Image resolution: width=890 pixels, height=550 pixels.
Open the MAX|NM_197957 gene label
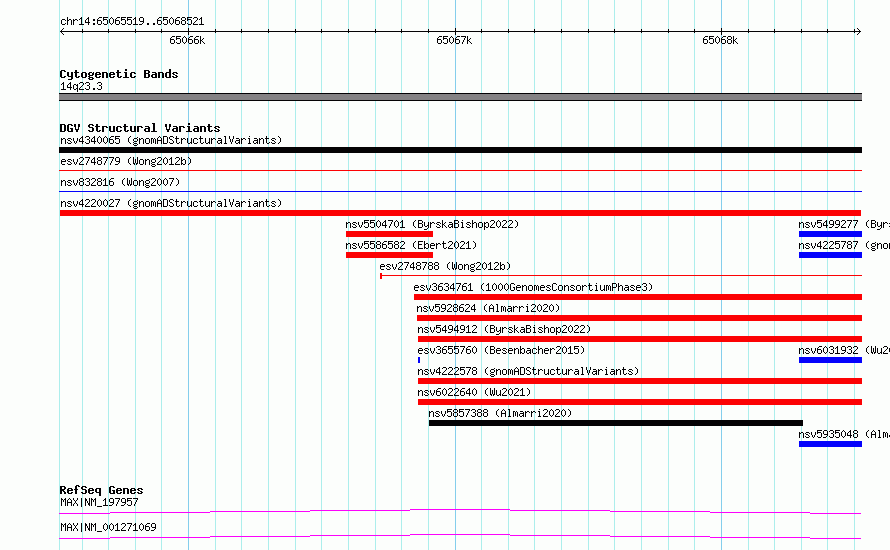pos(99,502)
